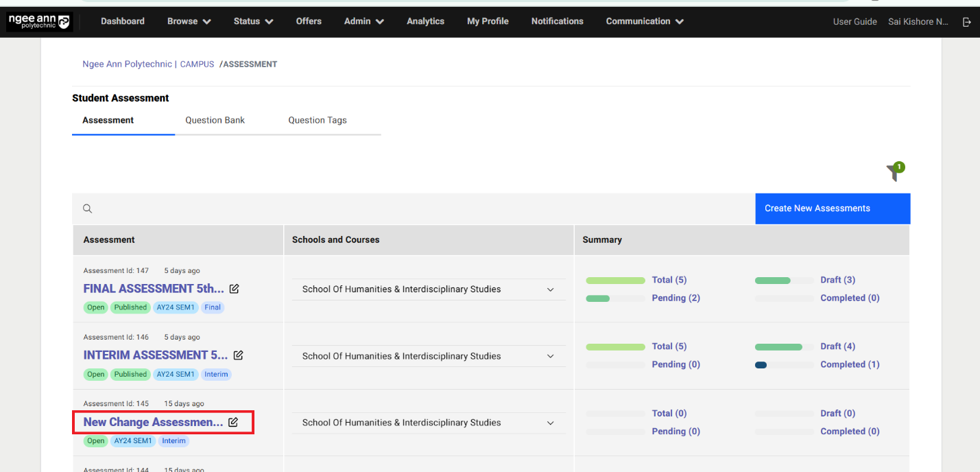Click the assessment search input field
Viewport: 980px width, 472px height.
coord(411,209)
